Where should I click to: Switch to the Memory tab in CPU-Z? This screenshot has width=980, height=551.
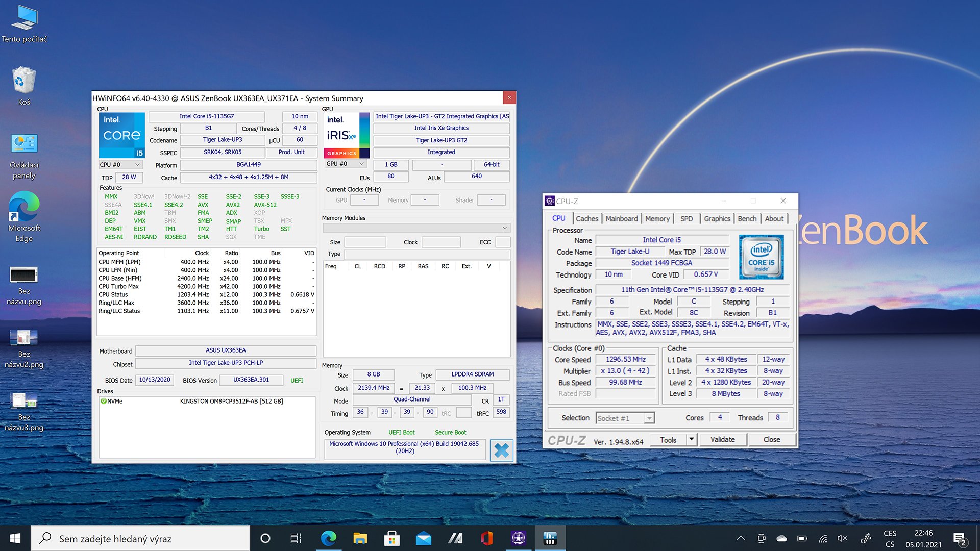coord(657,219)
